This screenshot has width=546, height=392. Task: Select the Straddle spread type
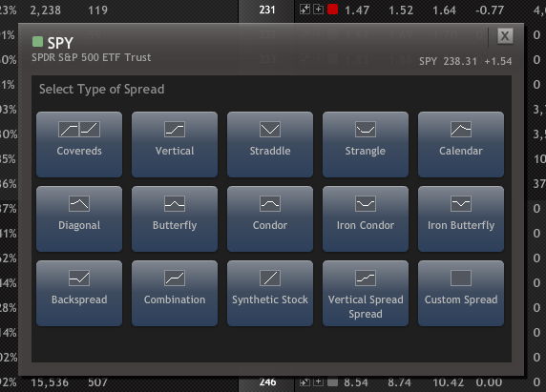point(270,144)
